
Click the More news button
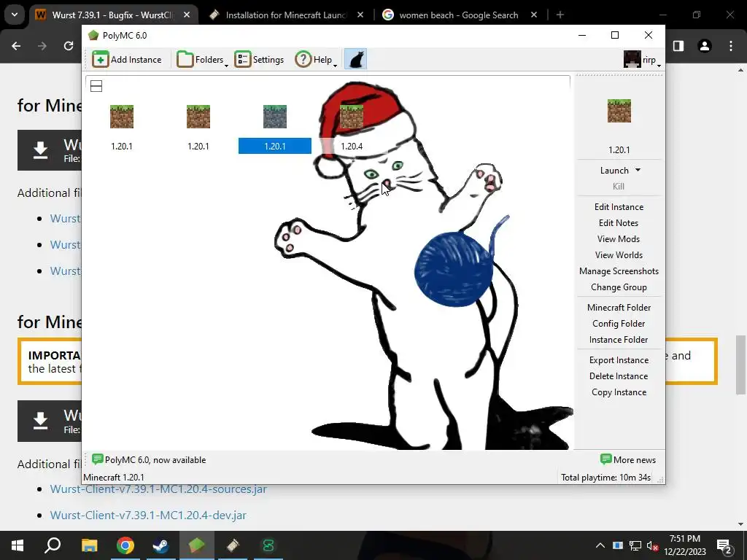coord(628,459)
